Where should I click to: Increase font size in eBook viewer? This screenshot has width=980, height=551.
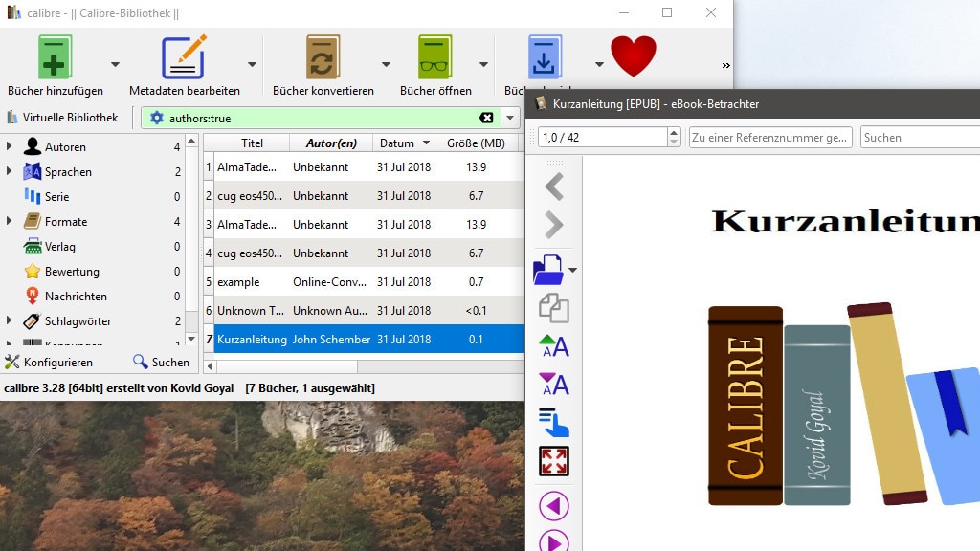554,345
